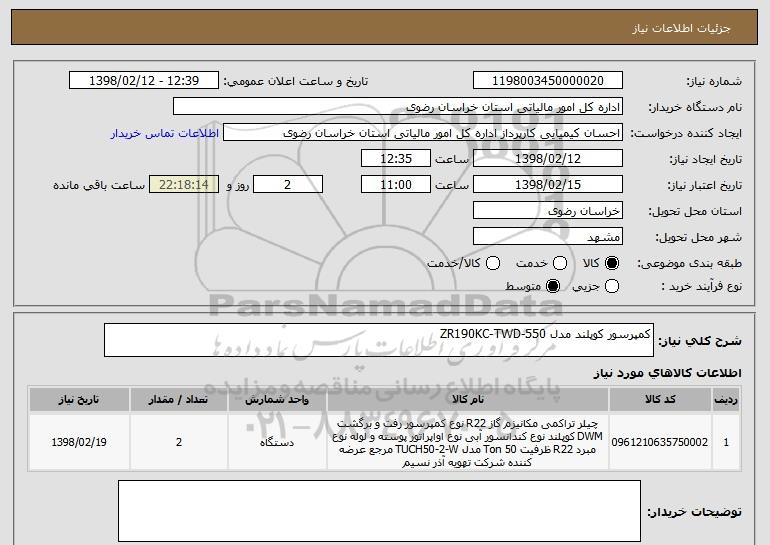
Task: Click the delivery city field مشهد
Action: [x=548, y=237]
